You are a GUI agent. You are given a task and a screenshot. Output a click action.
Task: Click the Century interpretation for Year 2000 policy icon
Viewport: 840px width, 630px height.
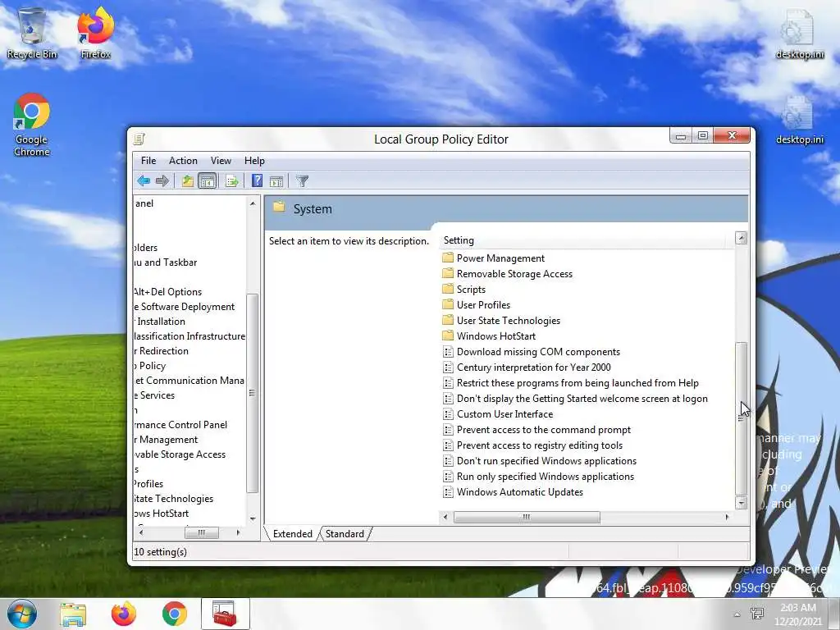(x=448, y=367)
